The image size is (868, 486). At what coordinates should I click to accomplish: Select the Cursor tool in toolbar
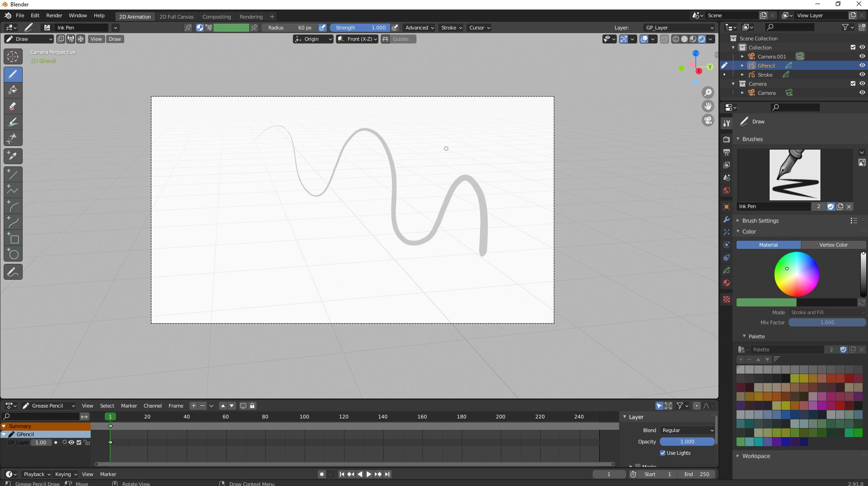click(13, 57)
